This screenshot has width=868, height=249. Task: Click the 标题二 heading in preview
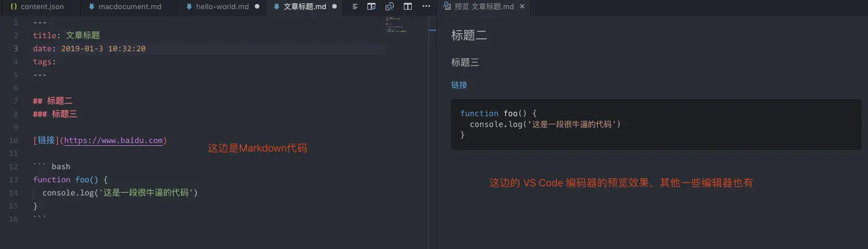[469, 35]
